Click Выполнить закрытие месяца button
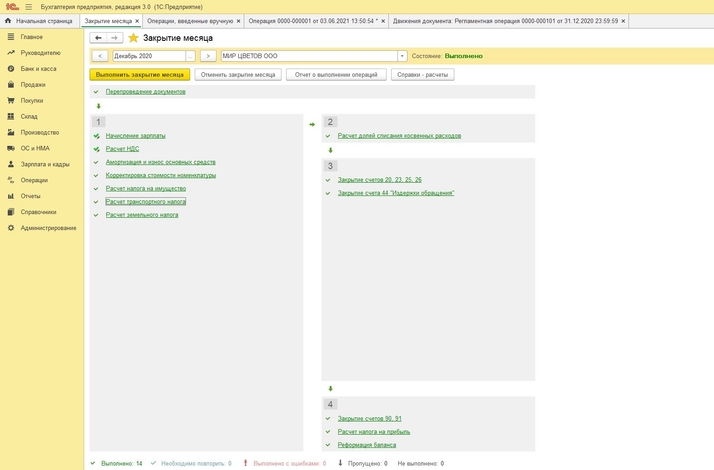The width and height of the screenshot is (714, 470). click(139, 74)
